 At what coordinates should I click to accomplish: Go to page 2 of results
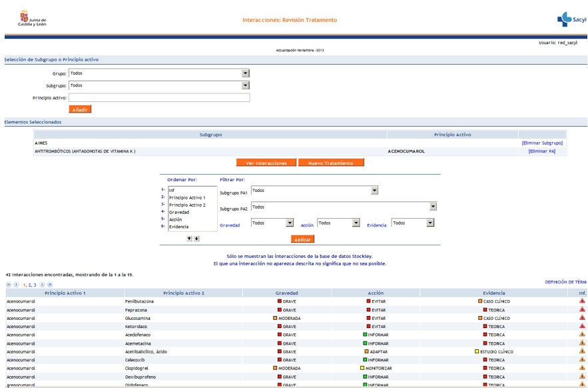tap(30, 285)
